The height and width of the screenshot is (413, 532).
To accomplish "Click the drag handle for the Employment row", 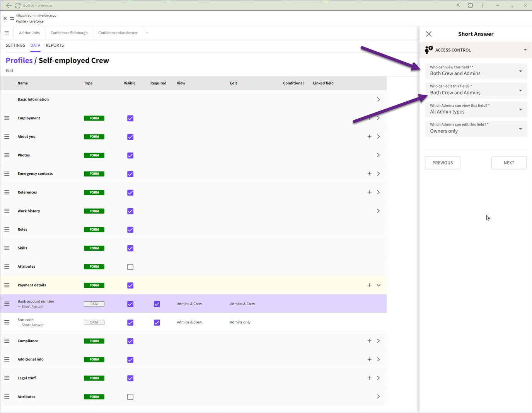I will tap(7, 118).
